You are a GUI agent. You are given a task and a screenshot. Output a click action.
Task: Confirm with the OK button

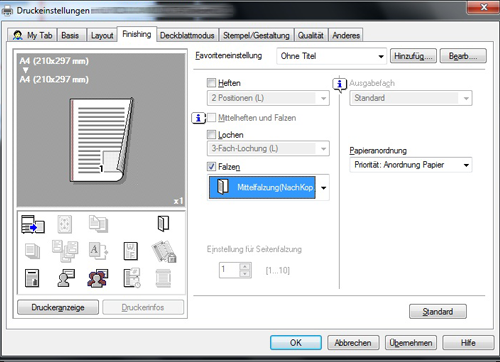pos(296,343)
